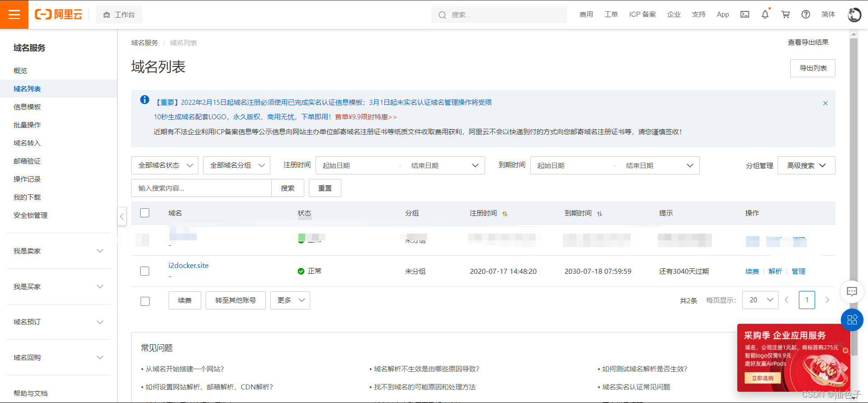Viewport: 868px width, 403px height.
Task: Expand 我是买家 sidebar section
Action: point(59,286)
